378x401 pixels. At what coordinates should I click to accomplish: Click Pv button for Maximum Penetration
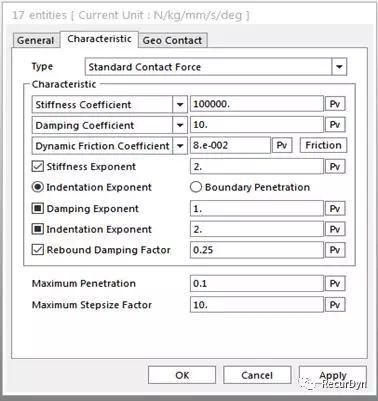335,283
